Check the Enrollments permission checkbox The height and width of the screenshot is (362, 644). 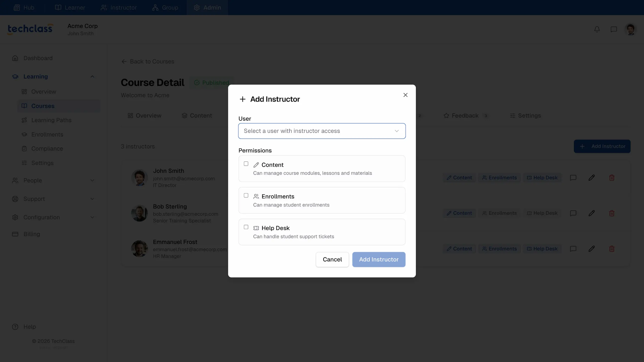pyautogui.click(x=246, y=195)
